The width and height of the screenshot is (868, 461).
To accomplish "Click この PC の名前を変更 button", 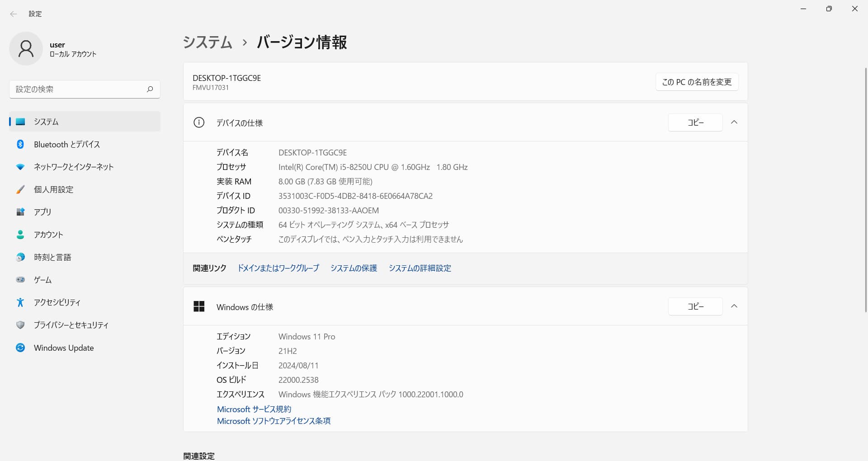I will [697, 82].
